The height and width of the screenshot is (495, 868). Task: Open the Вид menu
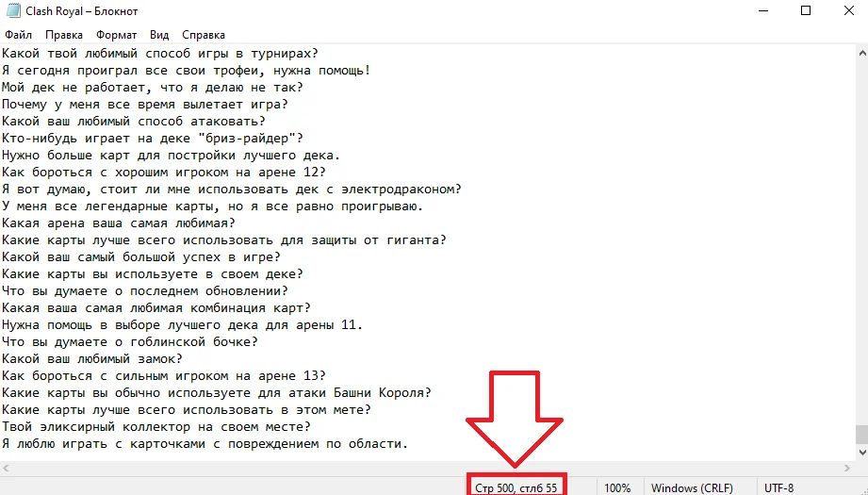pos(159,35)
